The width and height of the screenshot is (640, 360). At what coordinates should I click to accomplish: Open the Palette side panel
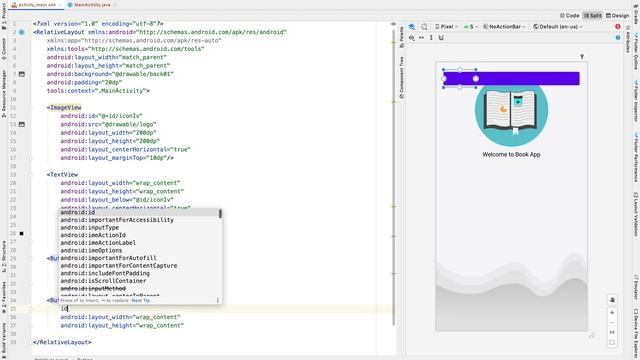pos(402,37)
